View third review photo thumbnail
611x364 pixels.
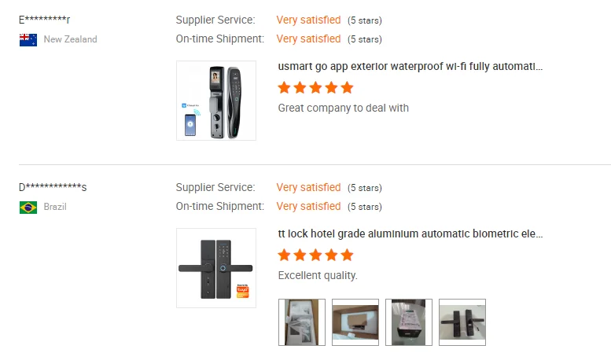[x=409, y=322]
